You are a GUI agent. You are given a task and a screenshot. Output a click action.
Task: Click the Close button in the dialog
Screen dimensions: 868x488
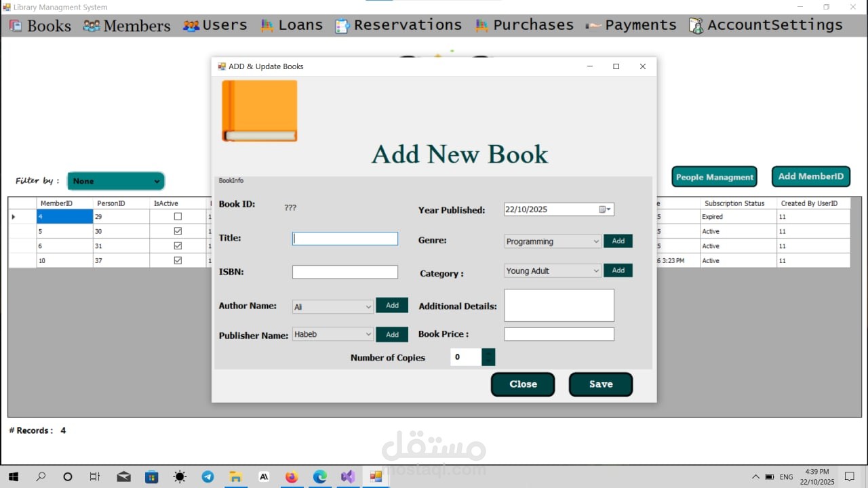523,384
